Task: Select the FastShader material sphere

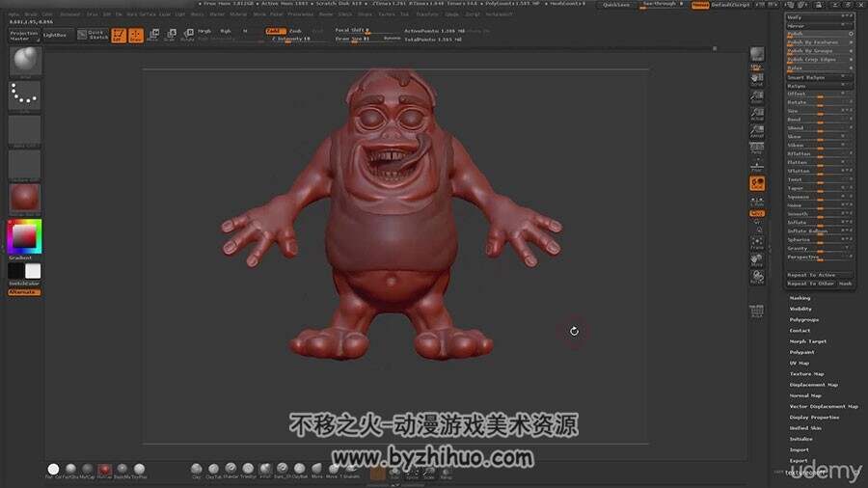Action: (70, 469)
